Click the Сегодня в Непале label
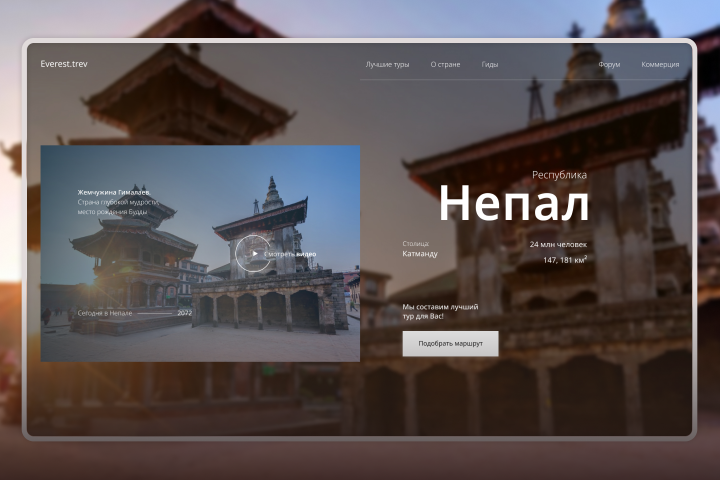The width and height of the screenshot is (720, 480). [105, 313]
